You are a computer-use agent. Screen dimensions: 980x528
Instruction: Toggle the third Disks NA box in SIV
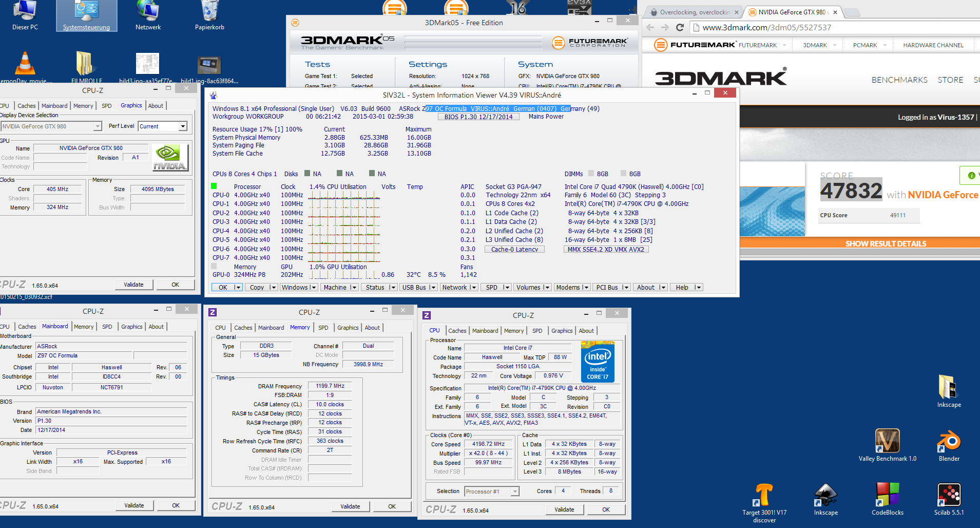(x=372, y=173)
